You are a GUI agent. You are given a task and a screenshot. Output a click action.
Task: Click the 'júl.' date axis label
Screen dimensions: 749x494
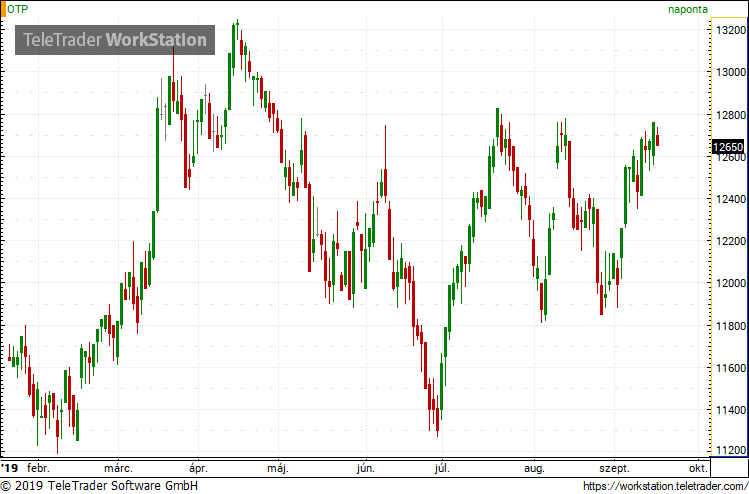(x=442, y=468)
